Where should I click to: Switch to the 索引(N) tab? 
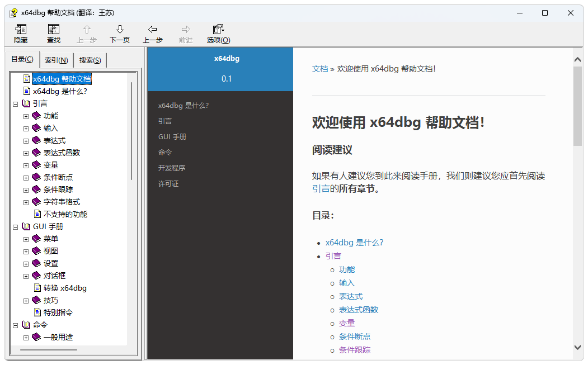coord(57,60)
